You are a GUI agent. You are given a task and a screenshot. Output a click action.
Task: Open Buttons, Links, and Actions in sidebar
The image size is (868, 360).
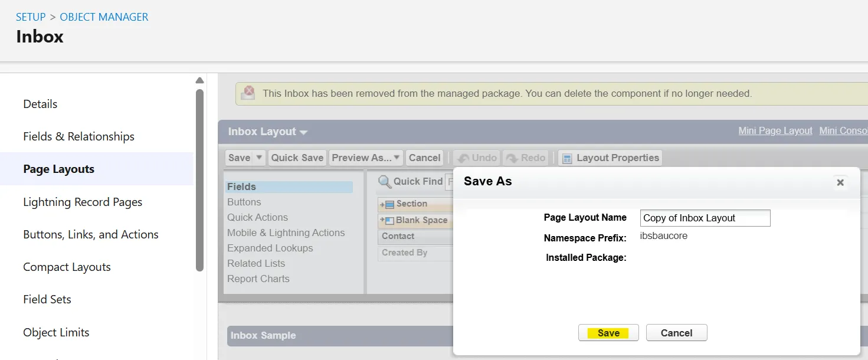click(90, 234)
